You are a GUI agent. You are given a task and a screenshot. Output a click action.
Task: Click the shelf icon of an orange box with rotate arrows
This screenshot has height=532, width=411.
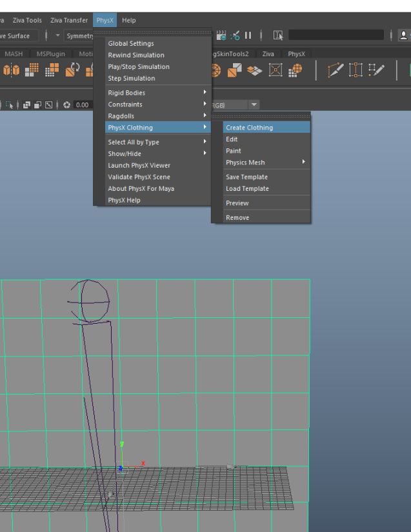[x=72, y=70]
